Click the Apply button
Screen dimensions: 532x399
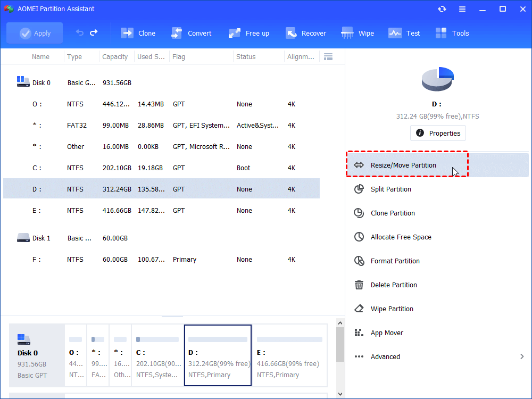(35, 33)
